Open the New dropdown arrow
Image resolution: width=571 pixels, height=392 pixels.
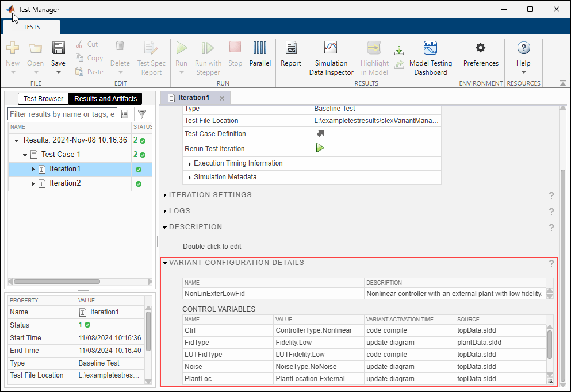pos(13,72)
